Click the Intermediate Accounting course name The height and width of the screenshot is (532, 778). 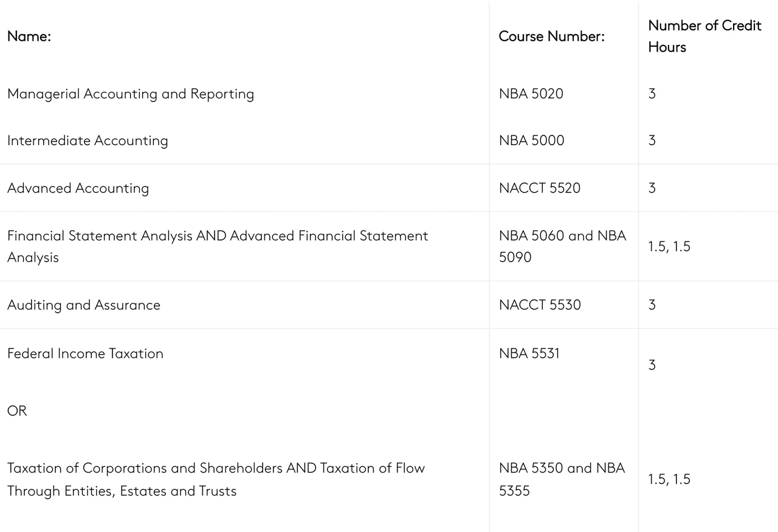click(x=88, y=141)
